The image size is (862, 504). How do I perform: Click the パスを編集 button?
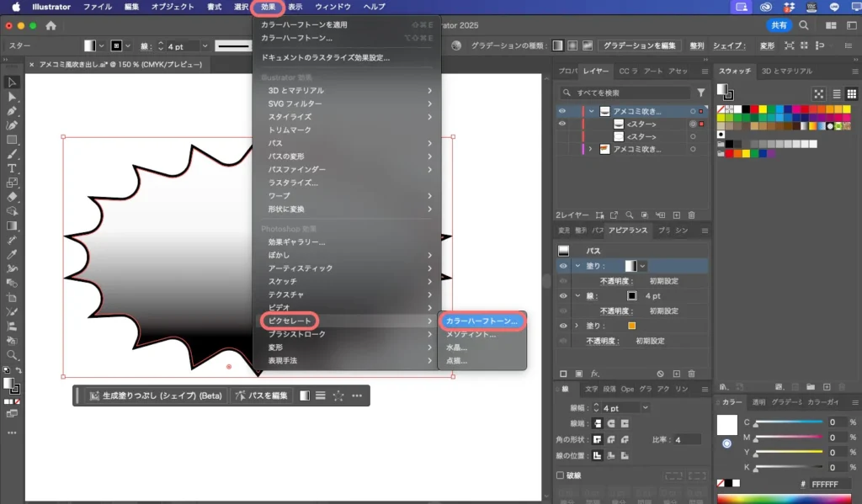pyautogui.click(x=262, y=395)
